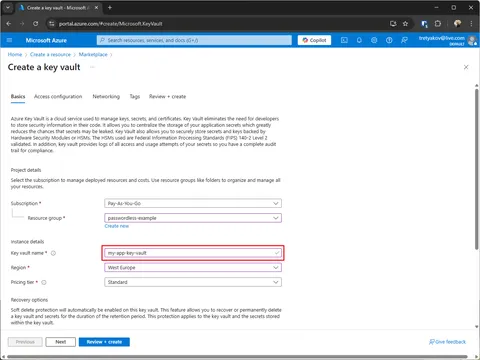Click the Azure search box
The width and height of the screenshot is (480, 360).
click(194, 40)
